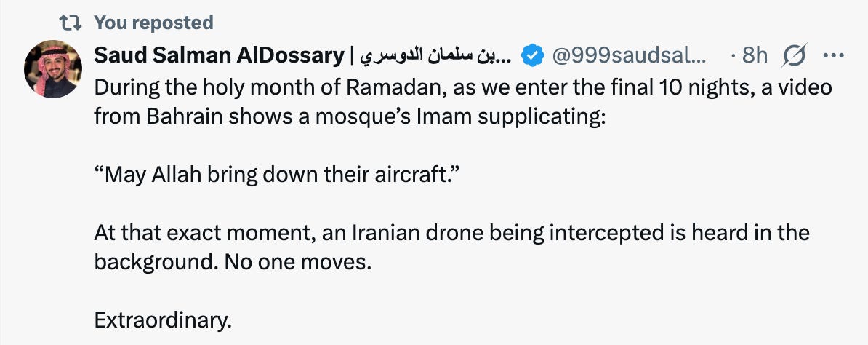Click the line "background. No one moves."
Image resolution: width=868 pixels, height=345 pixels.
(x=233, y=262)
